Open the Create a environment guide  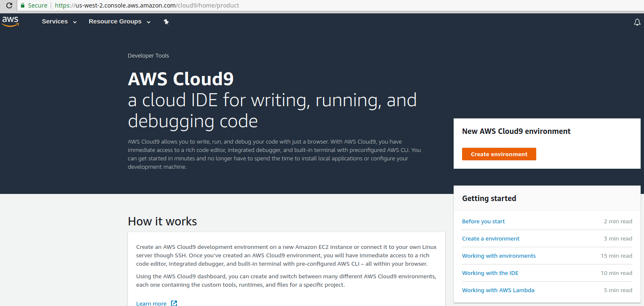click(491, 238)
